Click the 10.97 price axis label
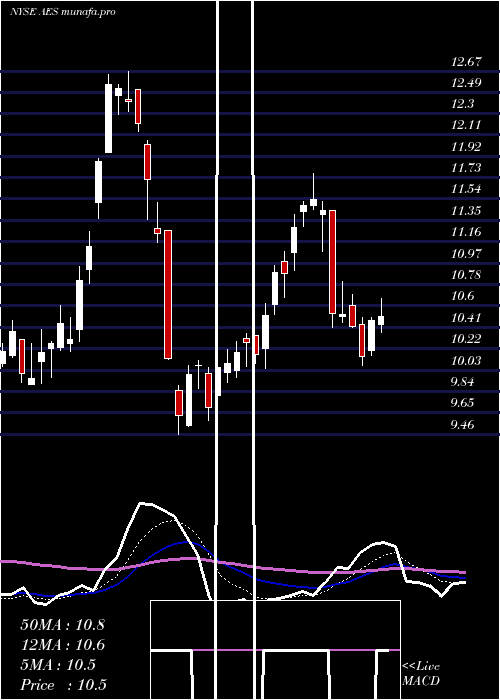 pyautogui.click(x=466, y=254)
